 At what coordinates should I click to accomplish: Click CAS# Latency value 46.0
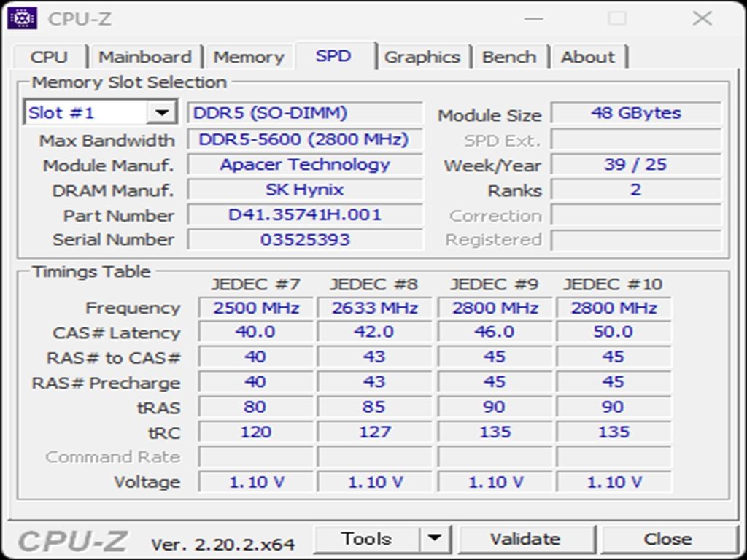coord(495,332)
